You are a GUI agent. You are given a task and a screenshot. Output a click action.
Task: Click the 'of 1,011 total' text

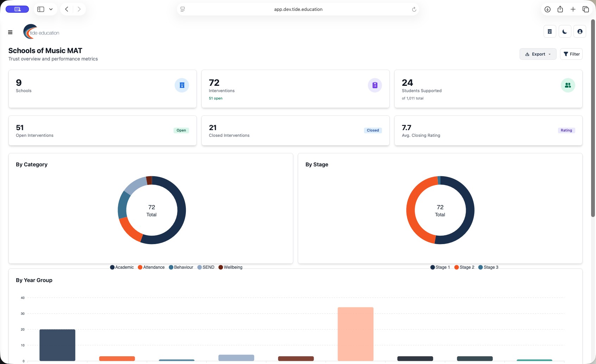(413, 98)
